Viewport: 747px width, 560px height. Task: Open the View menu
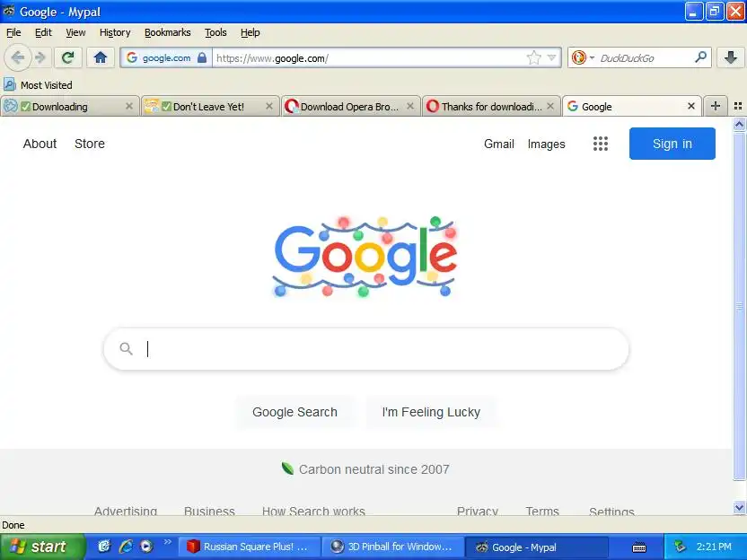75,32
